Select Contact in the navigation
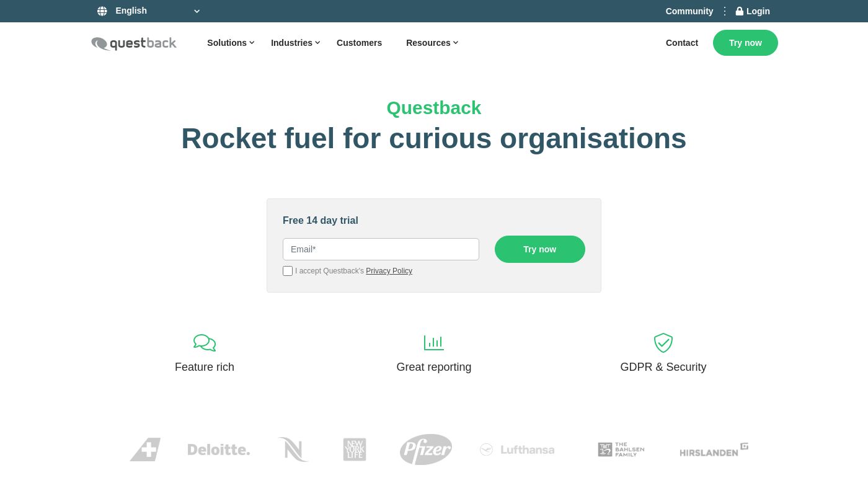 coord(682,43)
